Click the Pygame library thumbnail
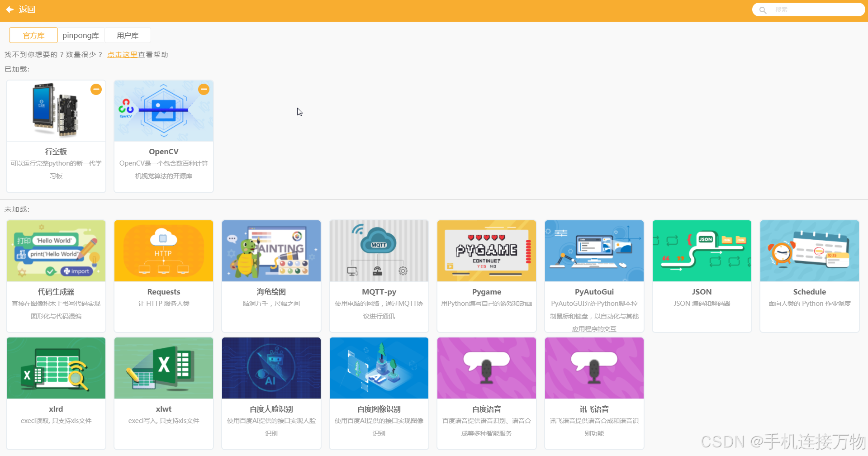868x456 pixels. click(x=486, y=251)
